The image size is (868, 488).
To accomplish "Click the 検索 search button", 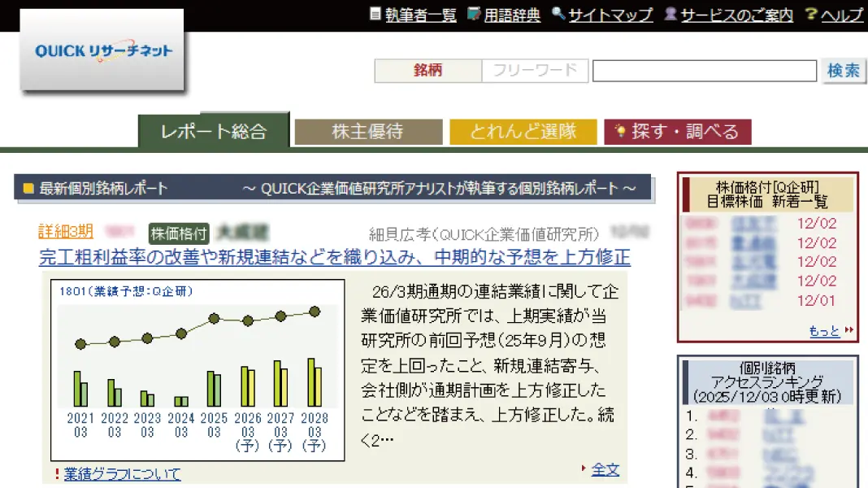I will click(844, 70).
